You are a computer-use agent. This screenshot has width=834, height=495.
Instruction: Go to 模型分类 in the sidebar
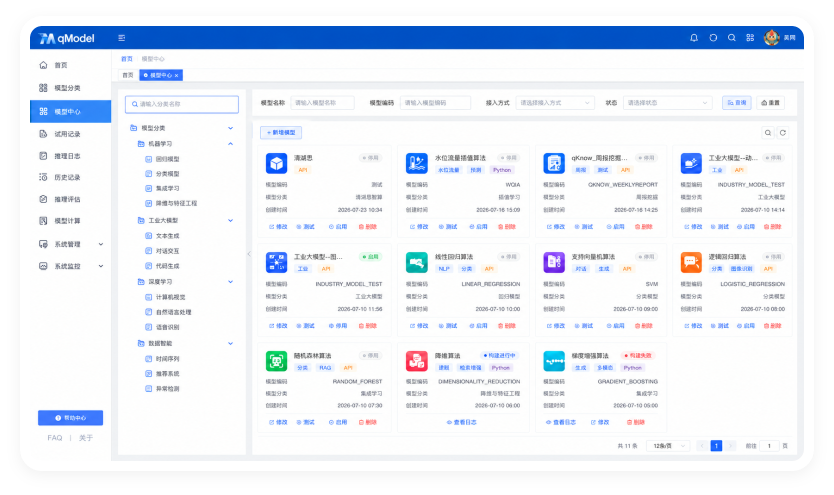70,88
